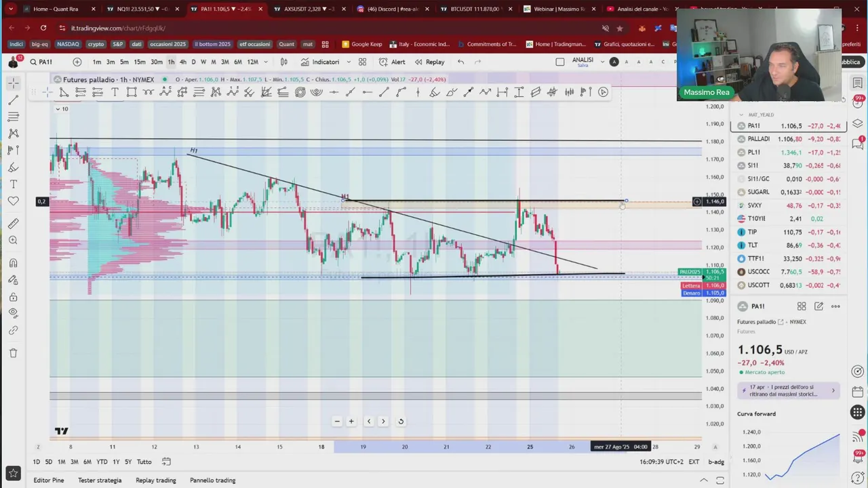This screenshot has height=488, width=868.
Task: Select the 3m timeframe
Action: (x=111, y=62)
